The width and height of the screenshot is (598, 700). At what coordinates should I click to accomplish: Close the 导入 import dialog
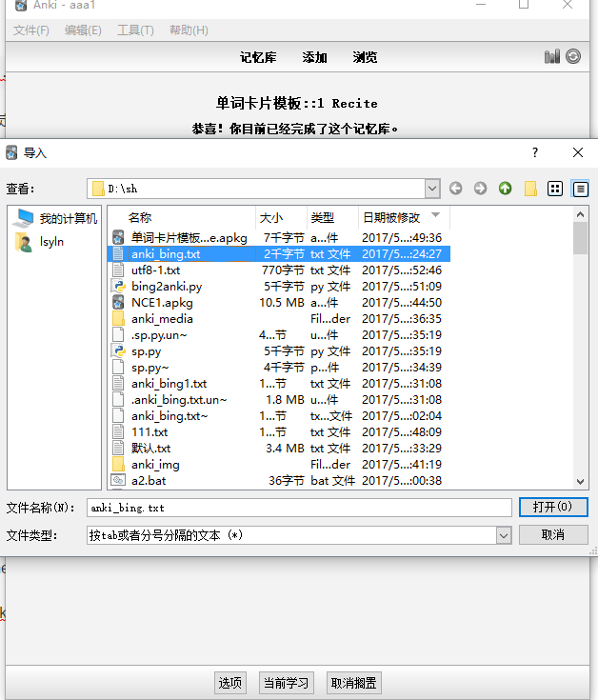578,152
